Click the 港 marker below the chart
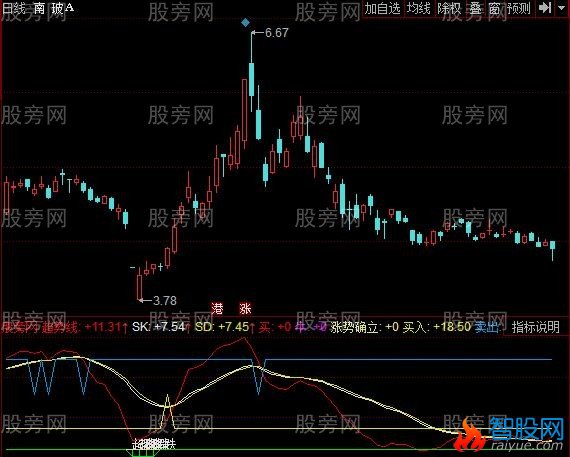 217,309
